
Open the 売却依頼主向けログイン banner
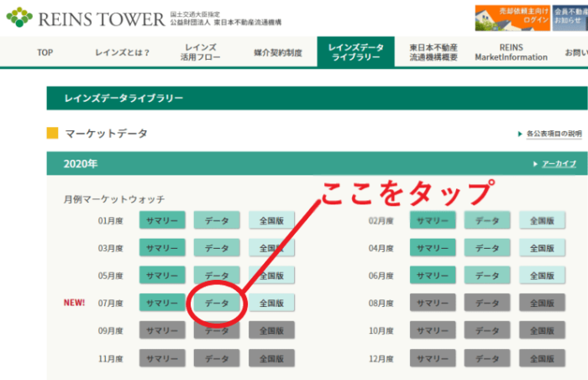pos(512,18)
